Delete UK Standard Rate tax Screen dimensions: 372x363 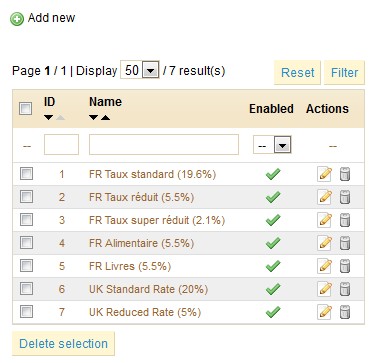pyautogui.click(x=345, y=289)
